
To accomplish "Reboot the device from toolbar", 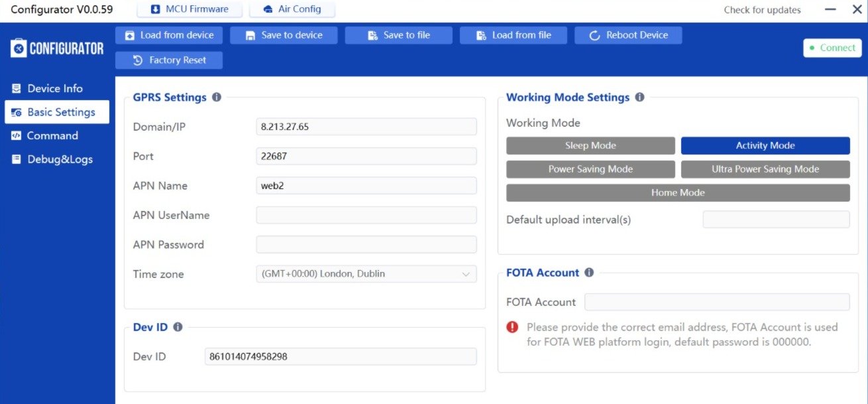I will pyautogui.click(x=628, y=35).
